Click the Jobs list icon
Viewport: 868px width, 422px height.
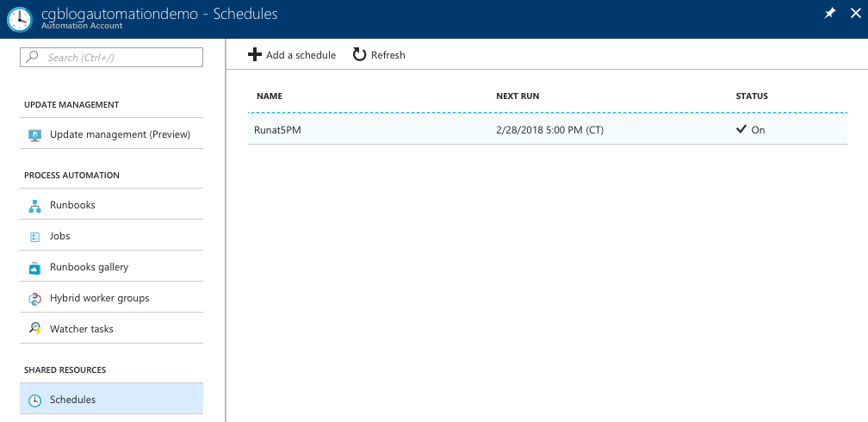[x=34, y=237]
